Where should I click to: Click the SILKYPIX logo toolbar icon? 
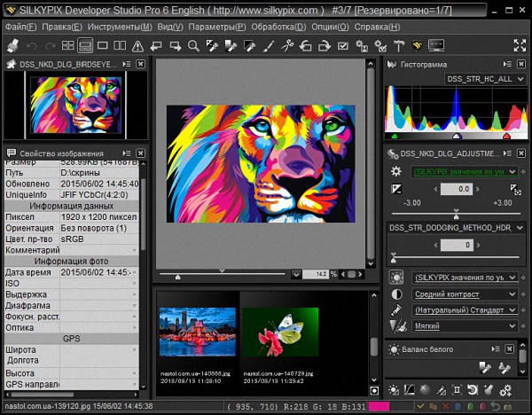coord(418,45)
